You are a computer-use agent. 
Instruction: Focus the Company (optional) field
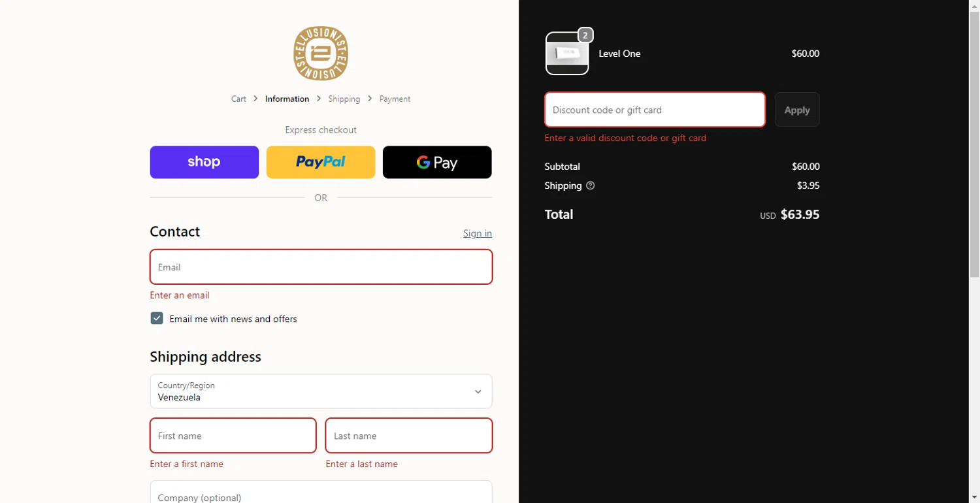321,492
